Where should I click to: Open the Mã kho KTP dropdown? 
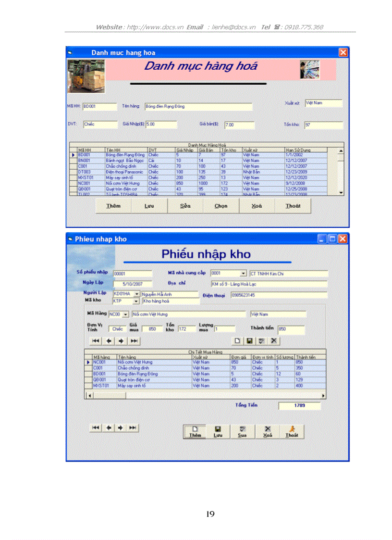click(135, 301)
